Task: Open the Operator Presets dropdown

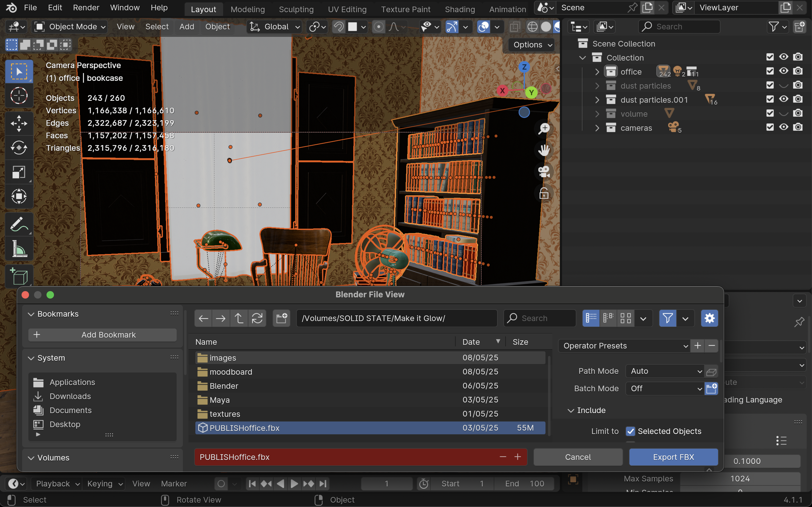Action: click(x=624, y=346)
